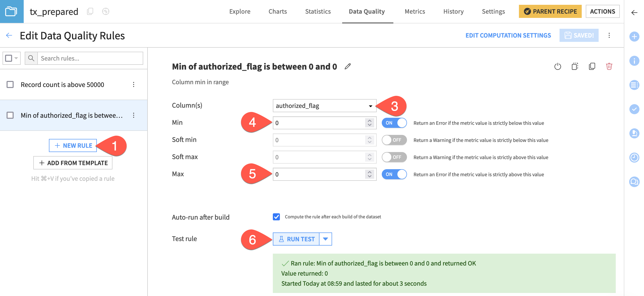This screenshot has width=644, height=296.
Task: Turn off the Max error toggle
Action: tap(394, 174)
